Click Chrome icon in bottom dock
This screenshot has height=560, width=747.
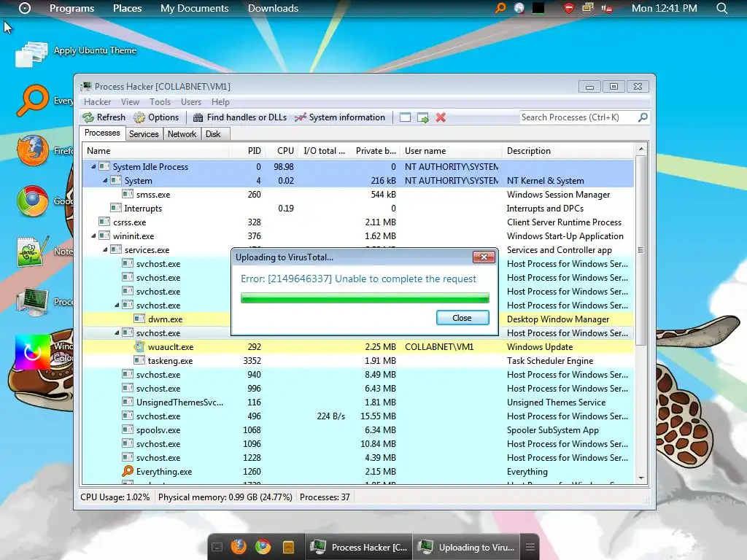[263, 547]
